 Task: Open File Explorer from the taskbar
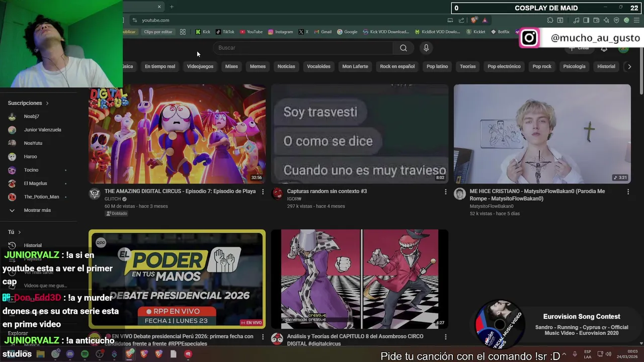pyautogui.click(x=41, y=354)
